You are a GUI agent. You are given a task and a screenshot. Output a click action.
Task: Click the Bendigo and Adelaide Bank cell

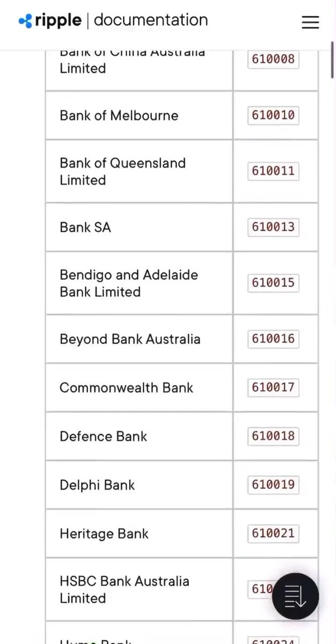coord(139,283)
